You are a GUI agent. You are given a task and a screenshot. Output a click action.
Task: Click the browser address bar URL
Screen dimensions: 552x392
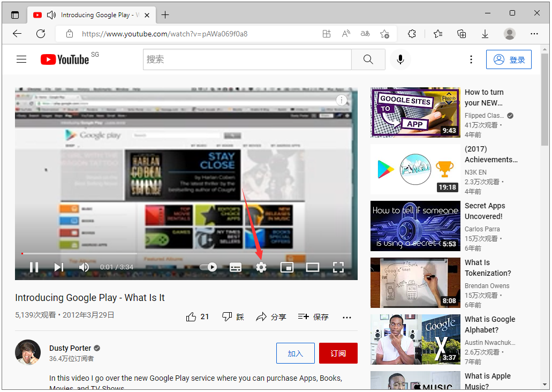(164, 34)
